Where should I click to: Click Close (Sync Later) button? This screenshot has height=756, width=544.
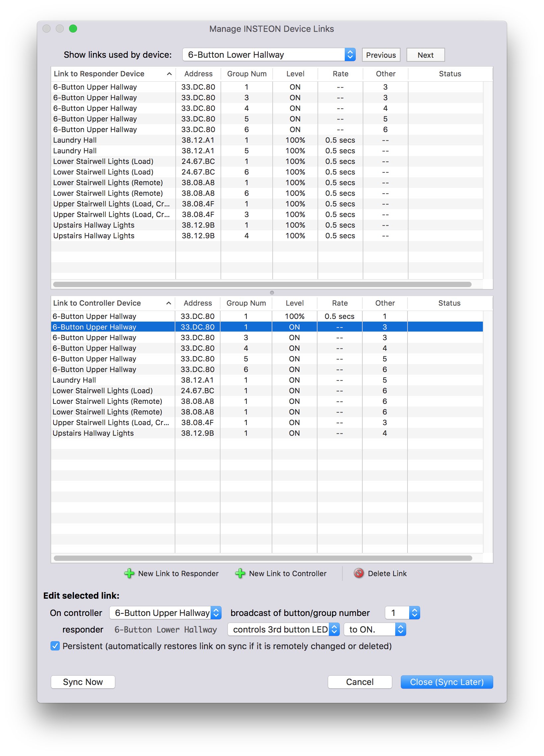[447, 682]
